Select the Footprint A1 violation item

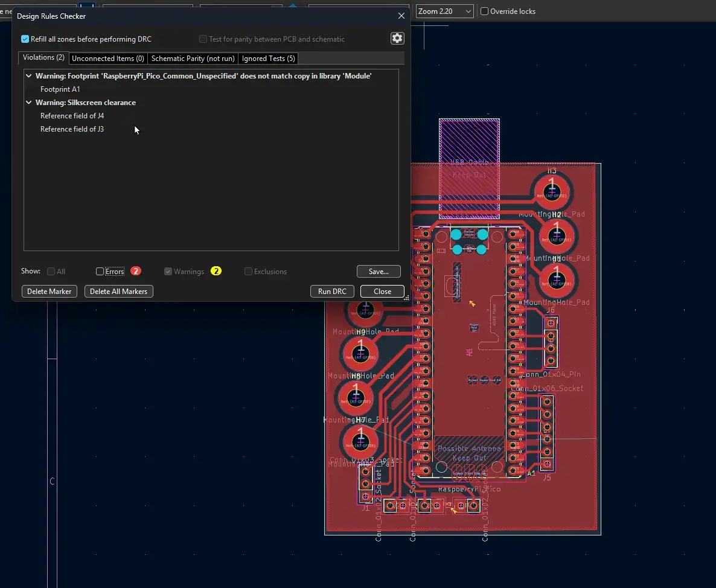pyautogui.click(x=60, y=89)
